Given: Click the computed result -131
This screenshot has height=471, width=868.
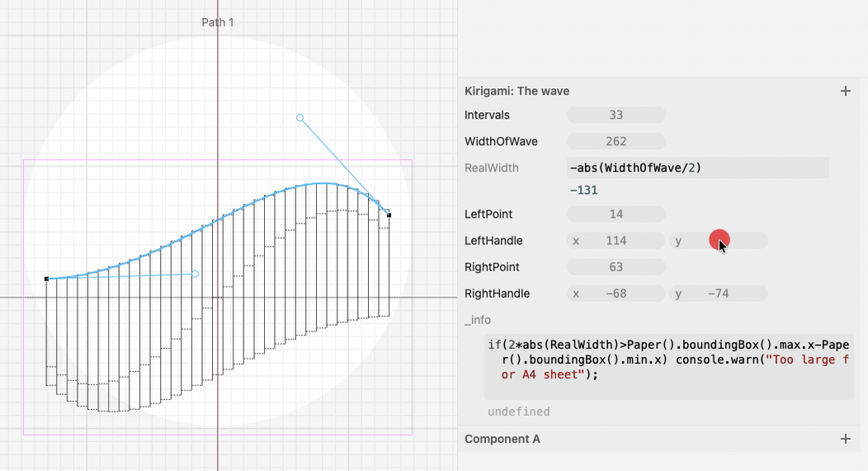Looking at the screenshot, I should [x=583, y=191].
